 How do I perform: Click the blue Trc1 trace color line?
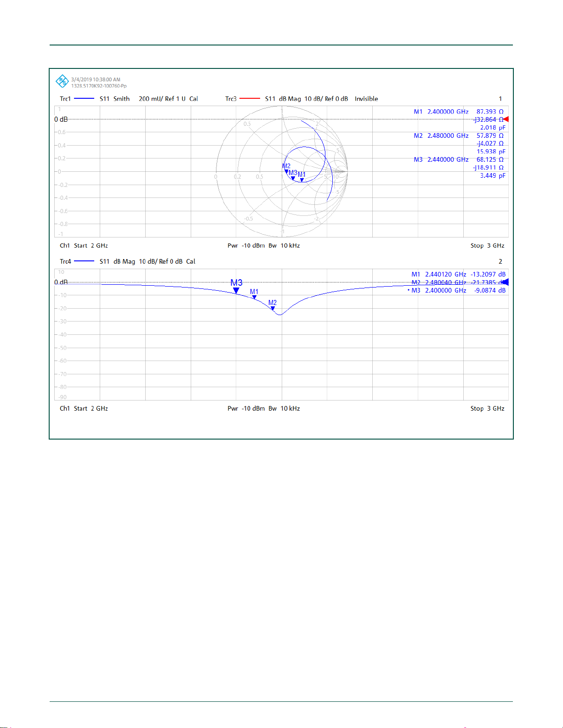84,99
